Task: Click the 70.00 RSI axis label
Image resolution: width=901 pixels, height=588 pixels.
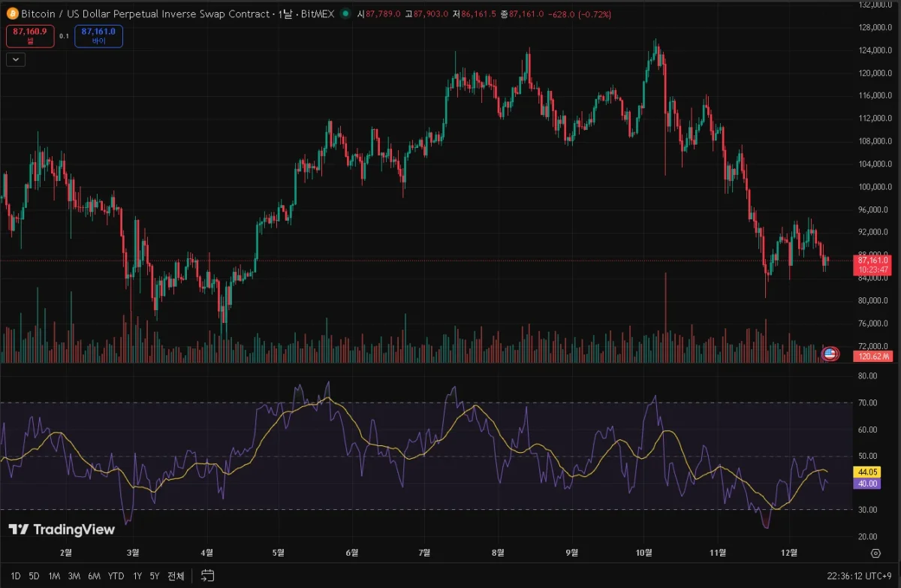Action: (x=867, y=403)
